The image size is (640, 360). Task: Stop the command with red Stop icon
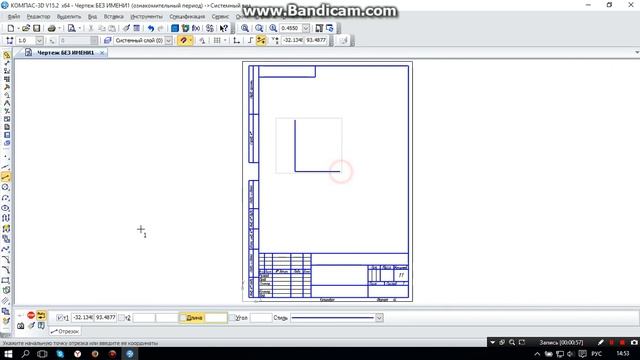pyautogui.click(x=31, y=315)
